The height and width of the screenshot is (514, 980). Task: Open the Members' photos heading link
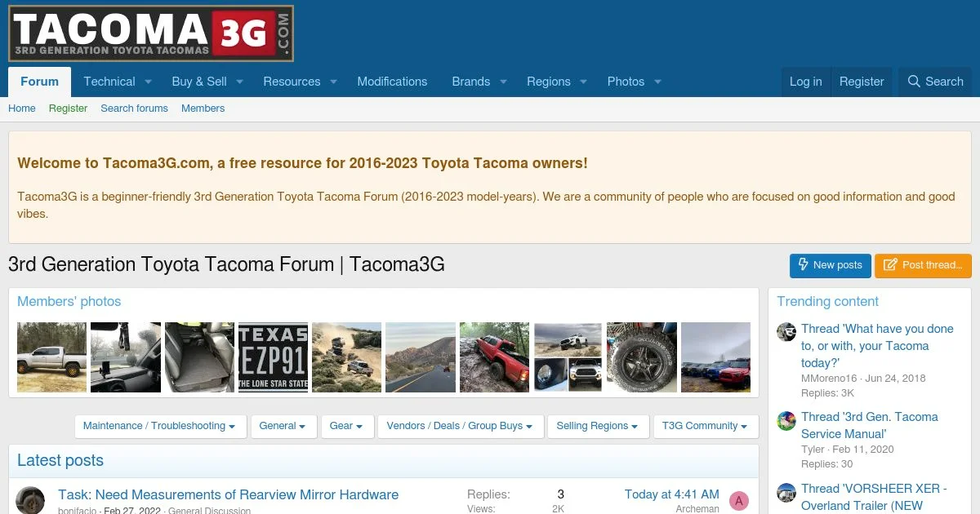(x=69, y=301)
